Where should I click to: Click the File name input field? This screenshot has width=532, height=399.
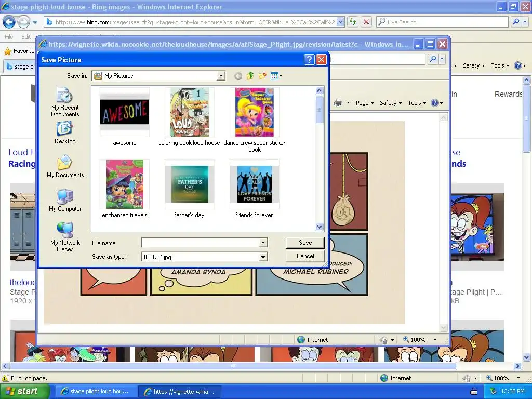click(x=200, y=243)
